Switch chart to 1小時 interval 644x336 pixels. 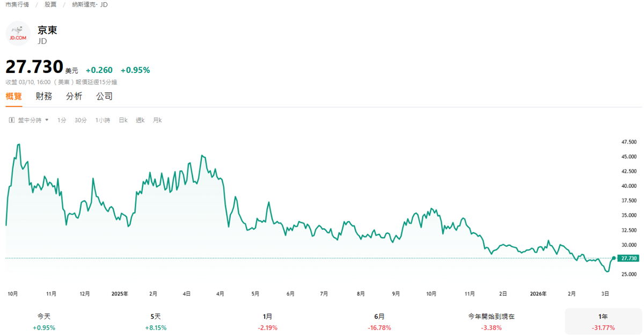(x=103, y=120)
